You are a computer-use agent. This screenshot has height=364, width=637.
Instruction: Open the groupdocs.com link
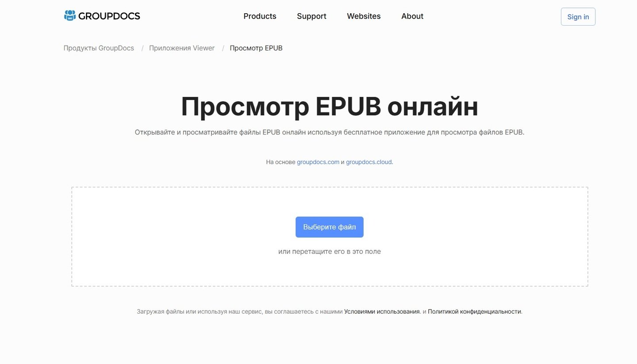click(318, 162)
